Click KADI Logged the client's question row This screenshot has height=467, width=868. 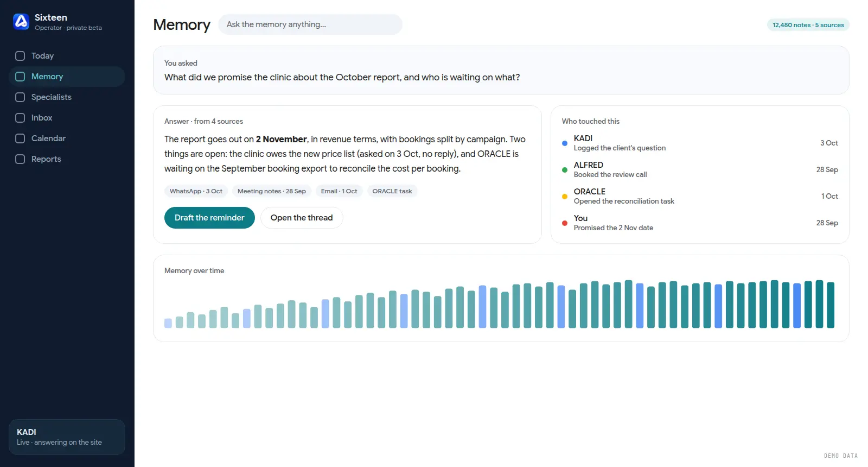[700, 143]
